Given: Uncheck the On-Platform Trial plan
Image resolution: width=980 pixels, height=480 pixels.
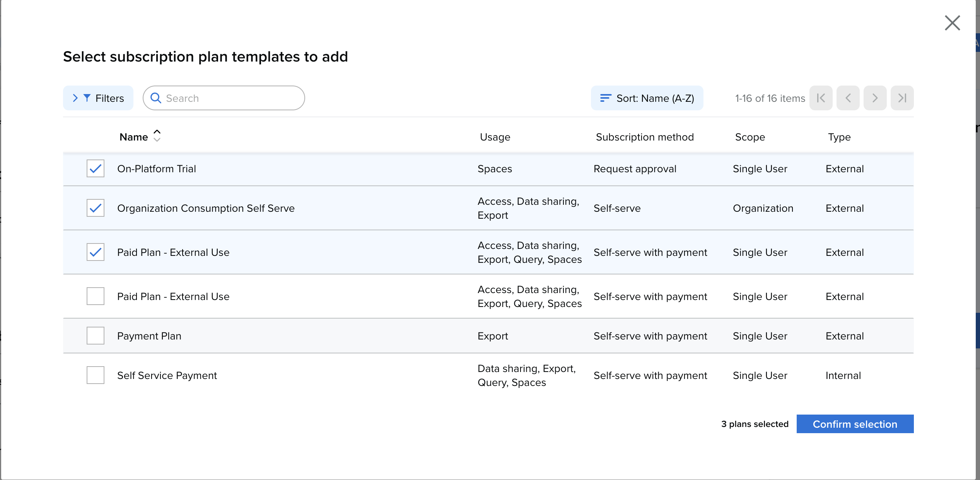Looking at the screenshot, I should (96, 168).
